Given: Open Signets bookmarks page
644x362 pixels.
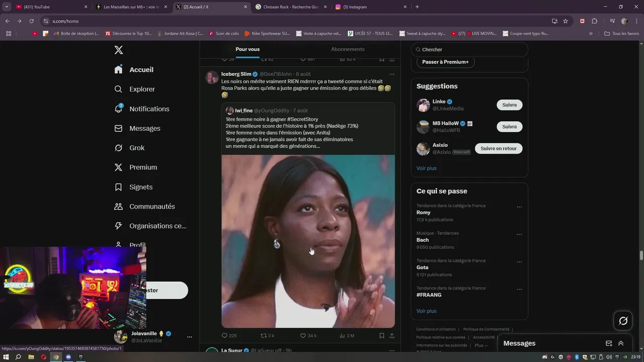Looking at the screenshot, I should click(133, 187).
